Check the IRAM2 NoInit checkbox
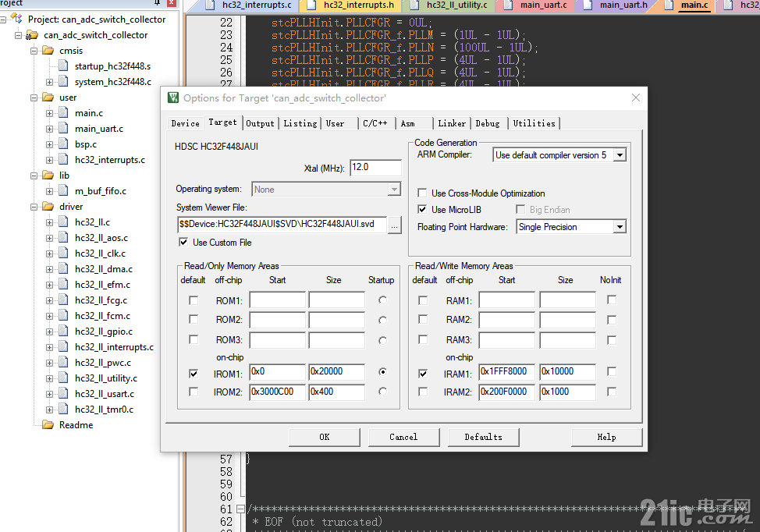This screenshot has width=760, height=532. (x=612, y=392)
